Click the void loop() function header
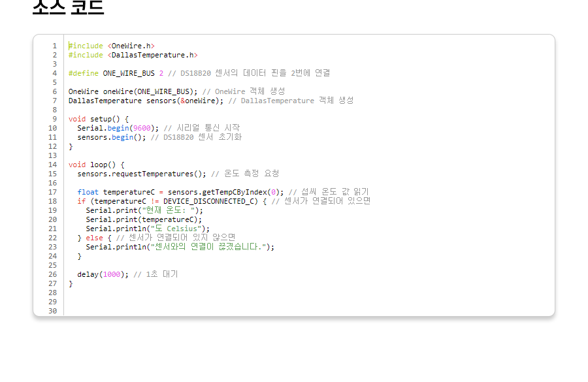Screen dimensions: 588x382 [96, 165]
